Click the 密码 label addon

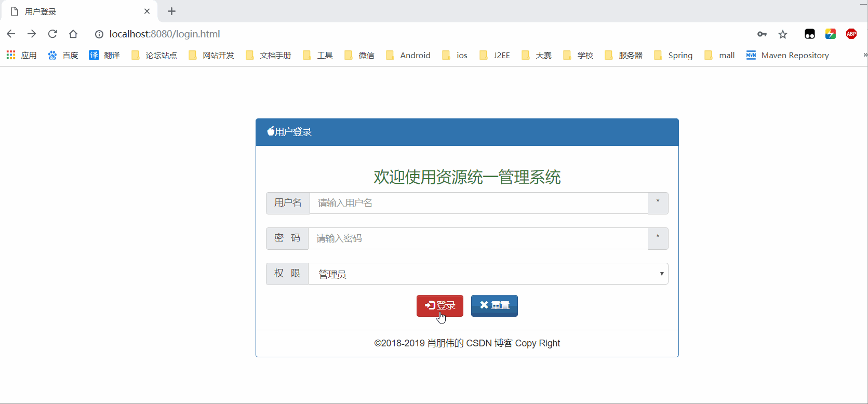tap(287, 238)
